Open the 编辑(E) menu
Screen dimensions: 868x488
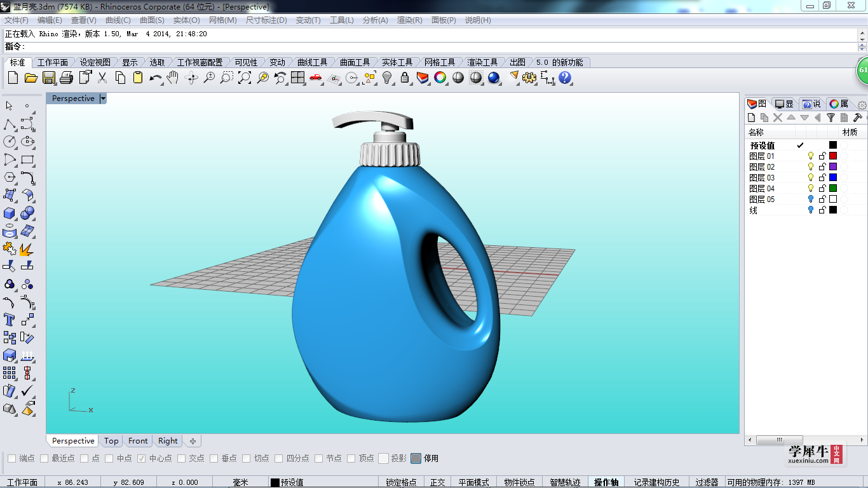50,20
